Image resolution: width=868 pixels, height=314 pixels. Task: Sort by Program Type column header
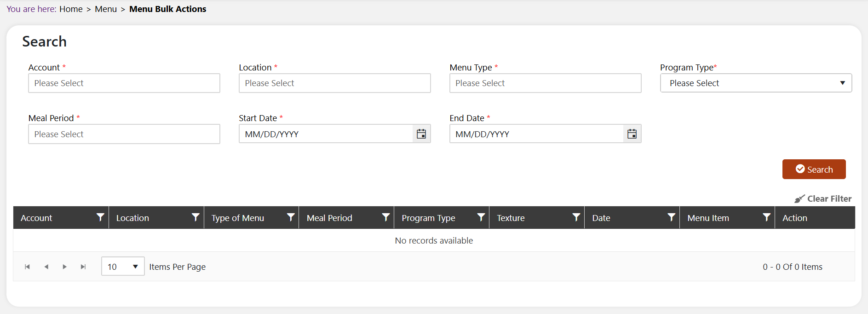pos(428,218)
